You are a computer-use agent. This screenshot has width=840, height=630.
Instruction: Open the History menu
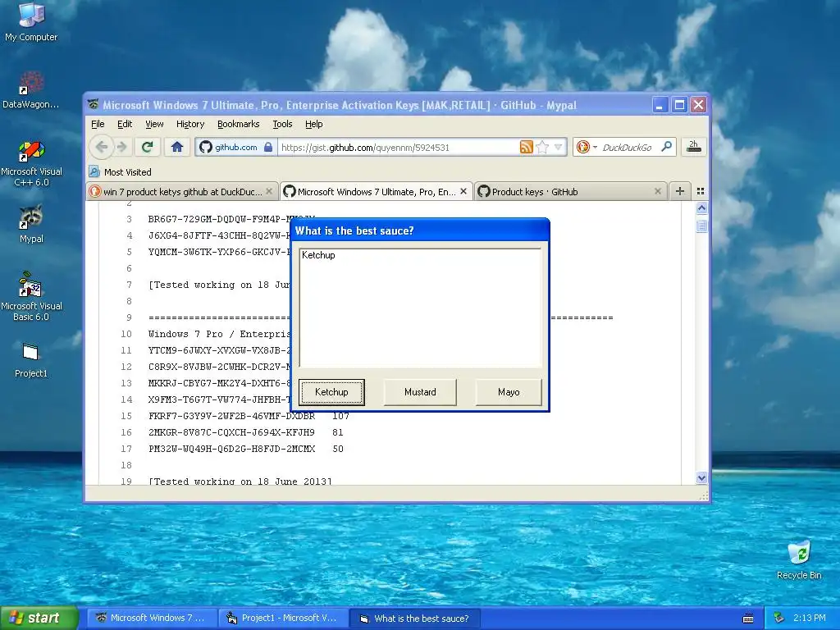point(190,124)
